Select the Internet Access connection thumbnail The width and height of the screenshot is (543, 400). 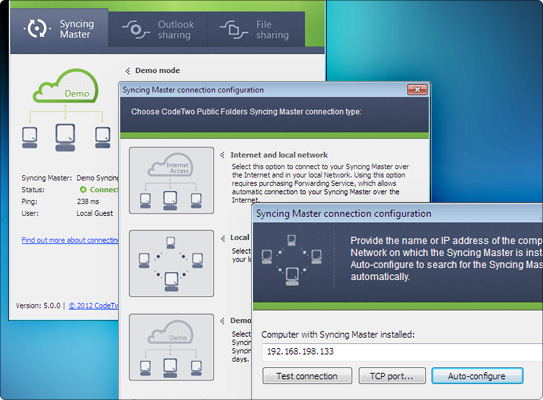pyautogui.click(x=171, y=180)
